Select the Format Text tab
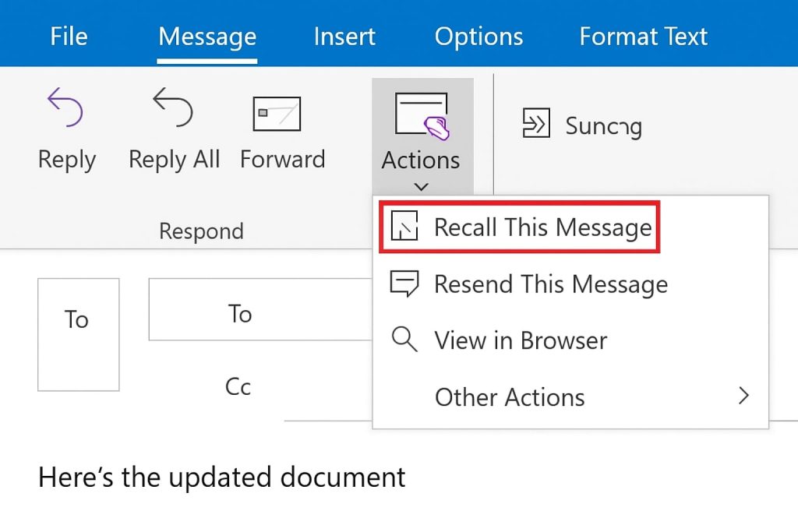Viewport: 798px width, 532px height. point(643,36)
